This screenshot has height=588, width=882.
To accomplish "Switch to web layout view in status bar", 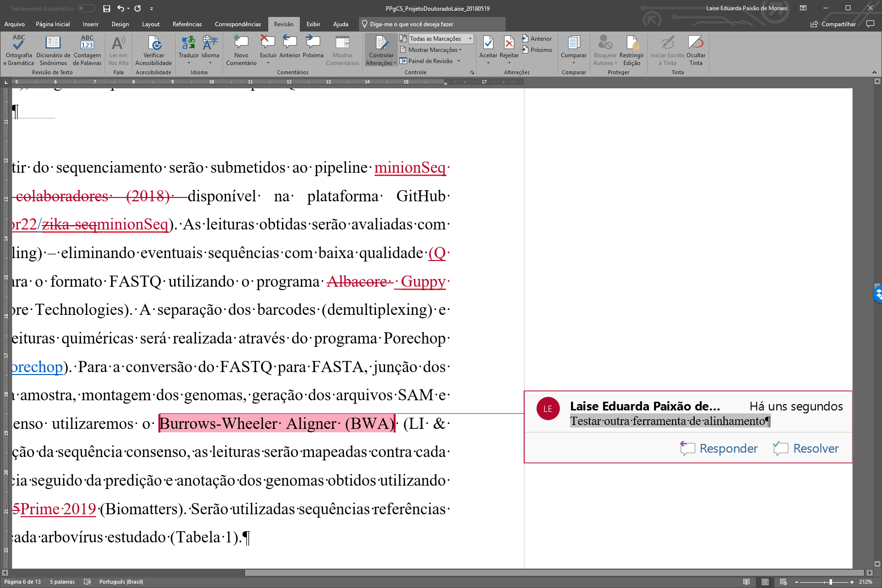I will point(784,582).
